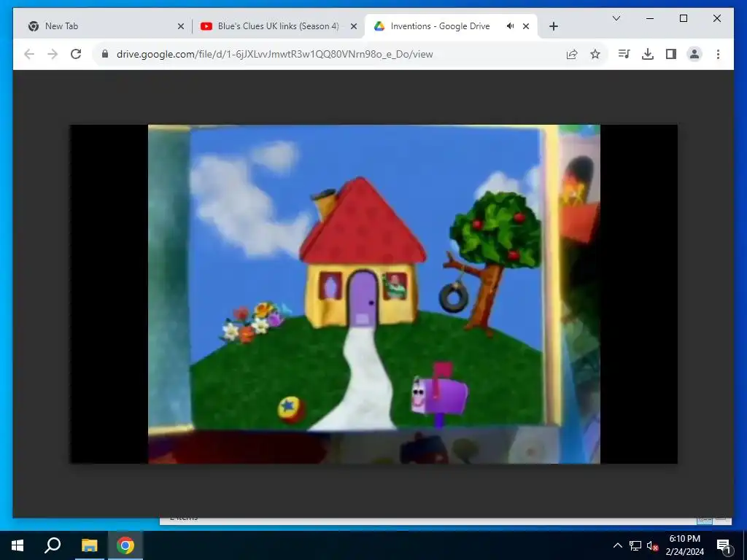
Task: Toggle the Chrome side panel
Action: (x=671, y=54)
